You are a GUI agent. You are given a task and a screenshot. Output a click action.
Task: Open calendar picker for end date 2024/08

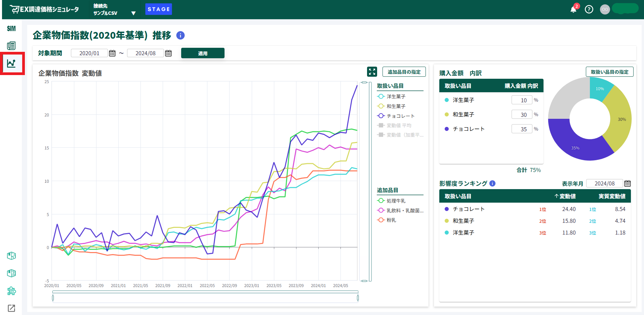(168, 53)
